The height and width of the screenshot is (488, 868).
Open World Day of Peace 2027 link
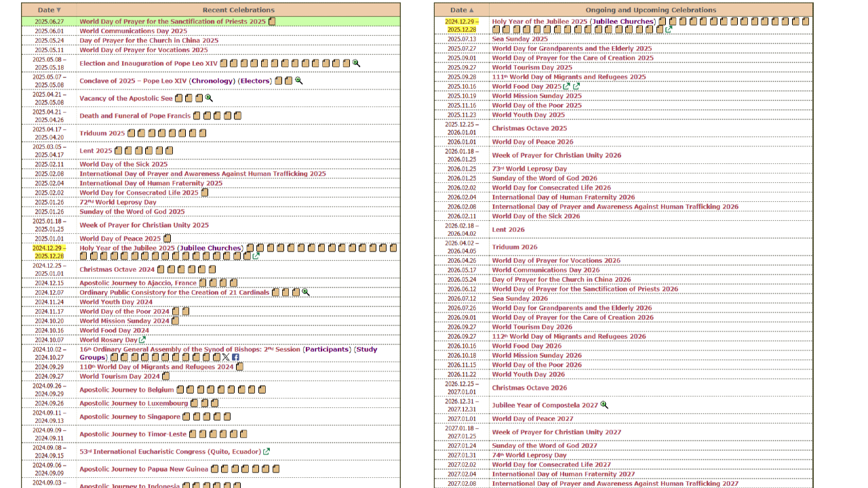coord(533,419)
